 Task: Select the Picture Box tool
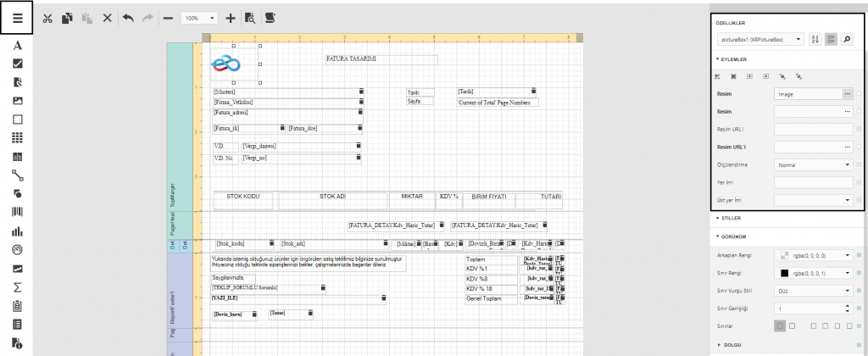pyautogui.click(x=17, y=100)
